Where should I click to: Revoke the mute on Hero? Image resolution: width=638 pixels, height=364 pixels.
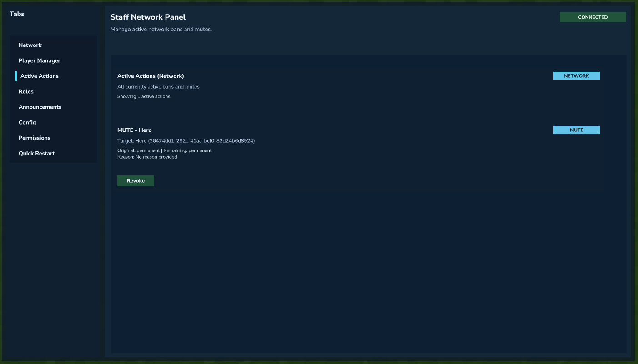point(136,181)
